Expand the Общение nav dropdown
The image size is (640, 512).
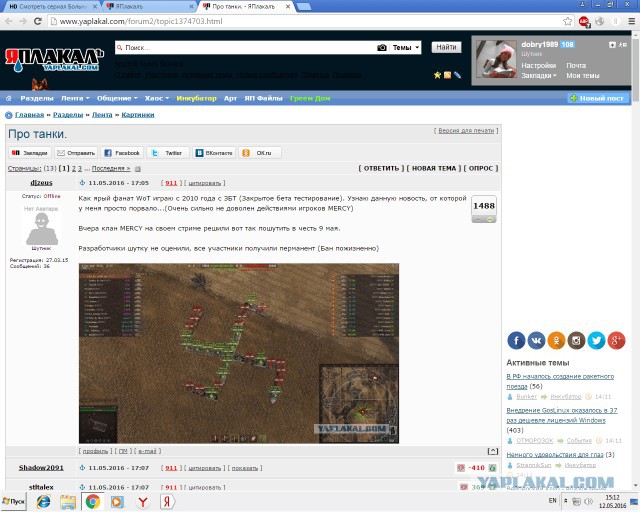117,98
